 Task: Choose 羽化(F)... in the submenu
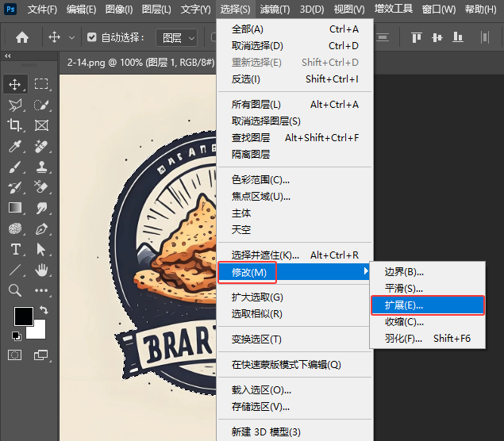428,339
